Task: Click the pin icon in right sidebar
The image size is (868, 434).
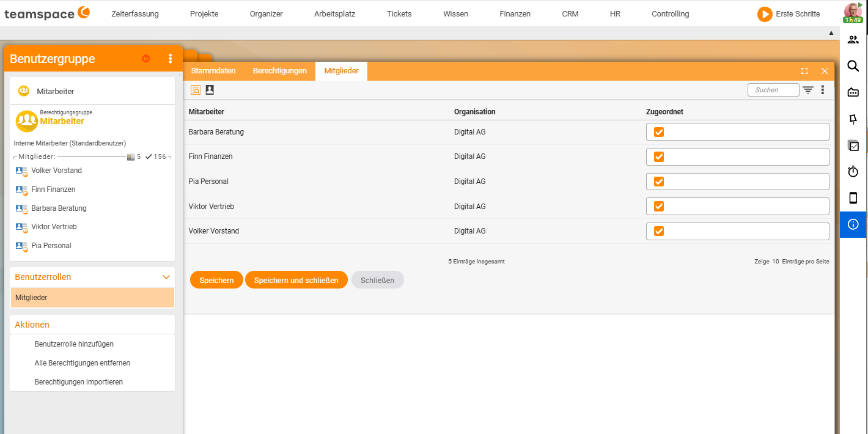Action: 853,119
